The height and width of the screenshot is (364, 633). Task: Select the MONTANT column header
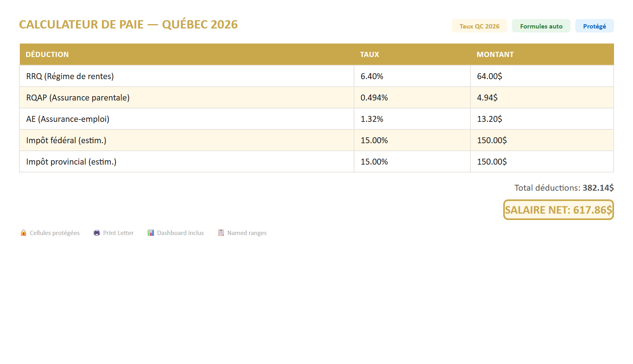[542, 54]
